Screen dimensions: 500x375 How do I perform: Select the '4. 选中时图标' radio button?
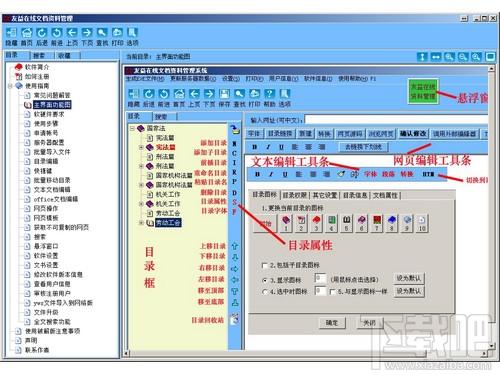[265, 292]
